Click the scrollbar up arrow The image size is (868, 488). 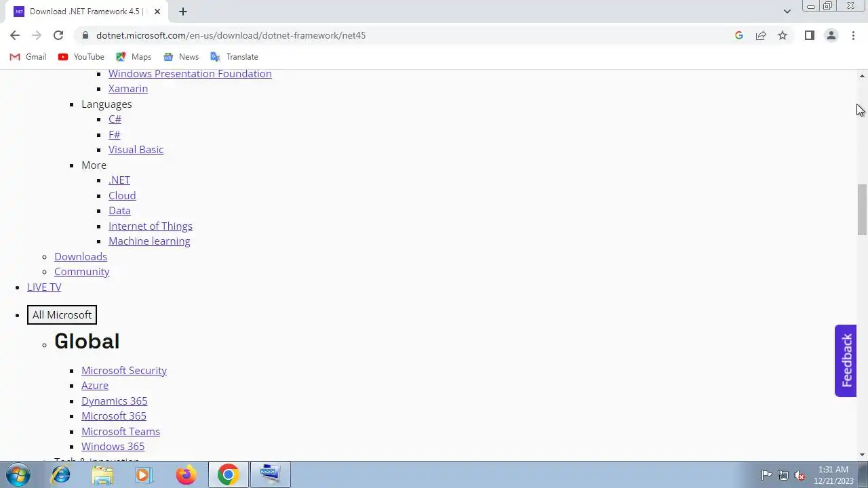862,76
